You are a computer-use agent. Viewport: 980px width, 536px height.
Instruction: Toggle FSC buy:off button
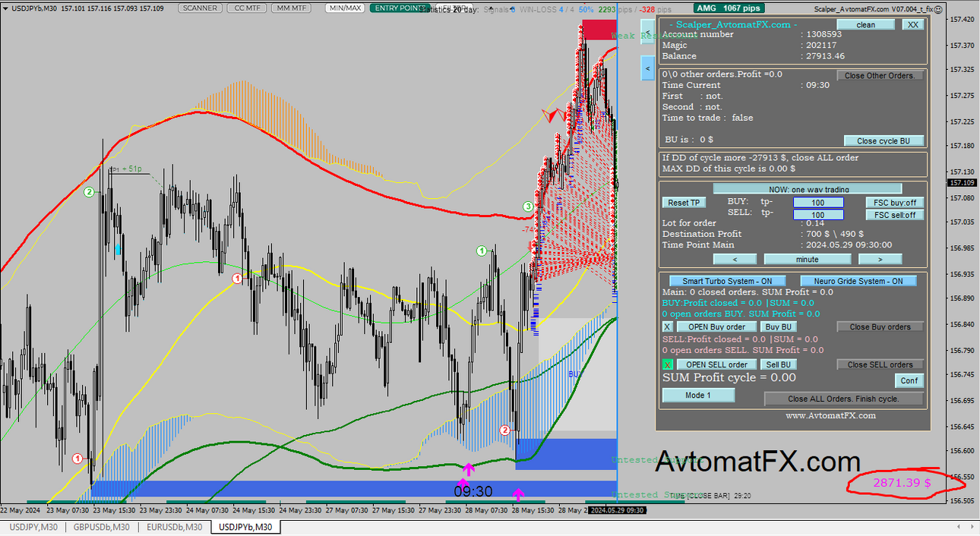895,203
